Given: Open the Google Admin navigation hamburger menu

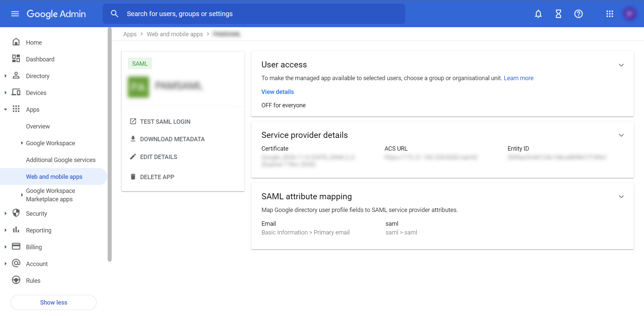Looking at the screenshot, I should 15,14.
